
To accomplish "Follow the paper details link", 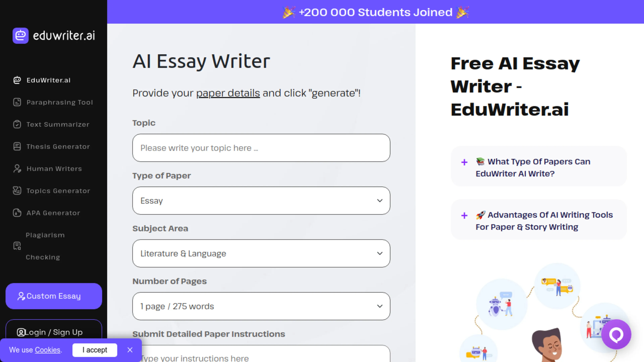I will click(x=228, y=93).
